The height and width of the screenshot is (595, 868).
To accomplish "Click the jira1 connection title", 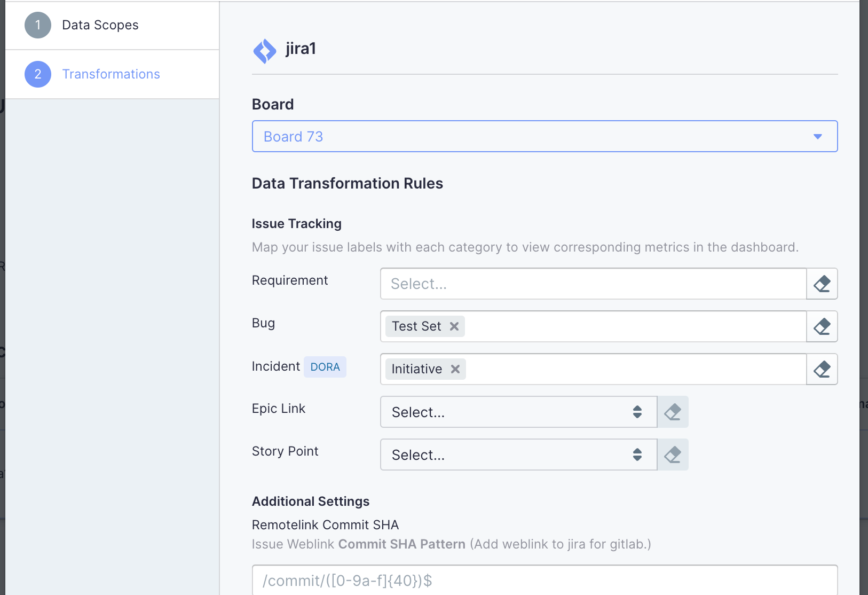I will 301,49.
